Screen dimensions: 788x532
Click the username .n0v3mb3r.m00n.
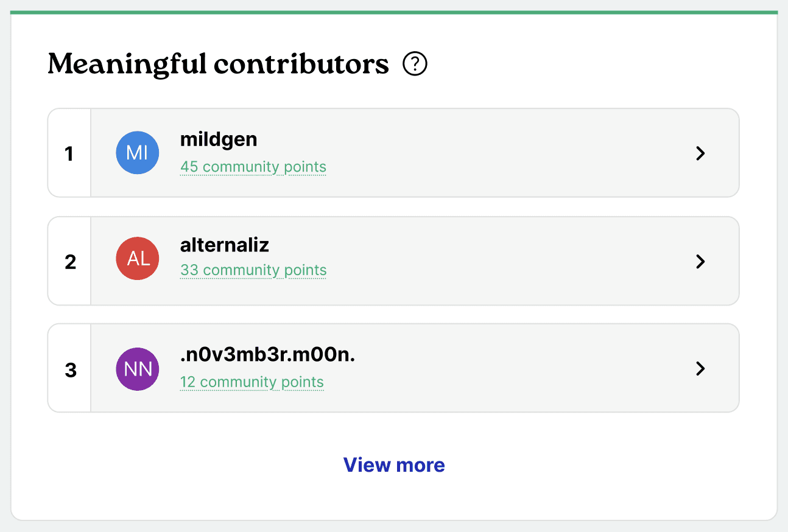pos(267,354)
